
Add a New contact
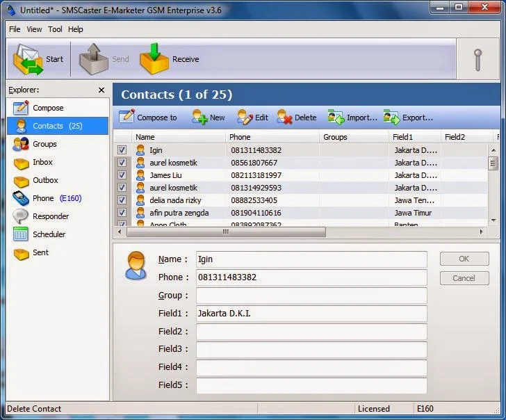(x=208, y=118)
